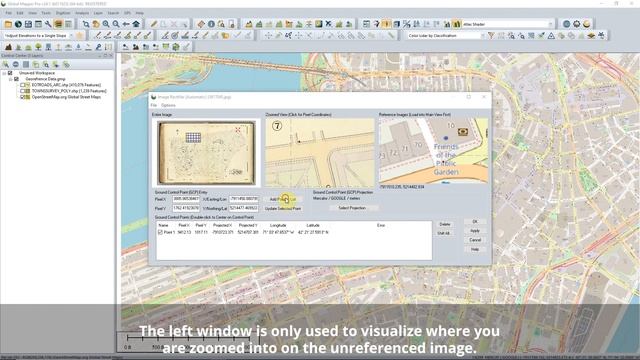Click inside the Zoomed View image
The image size is (640, 360).
click(320, 153)
